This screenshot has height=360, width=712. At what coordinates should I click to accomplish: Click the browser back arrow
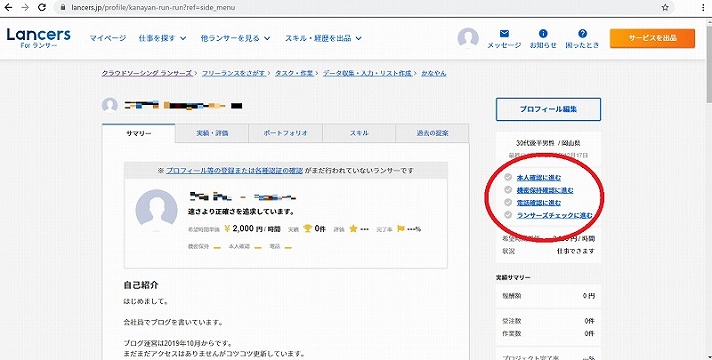click(x=8, y=7)
